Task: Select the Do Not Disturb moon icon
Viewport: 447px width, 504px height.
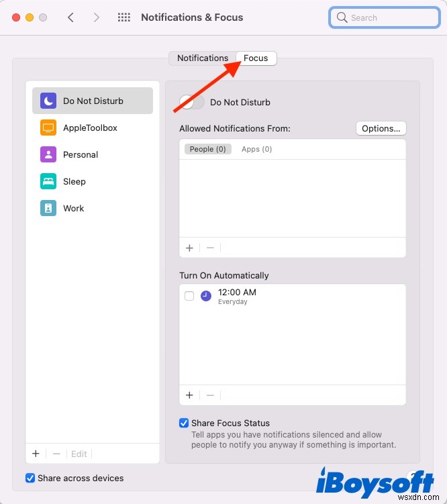Action: [x=48, y=101]
